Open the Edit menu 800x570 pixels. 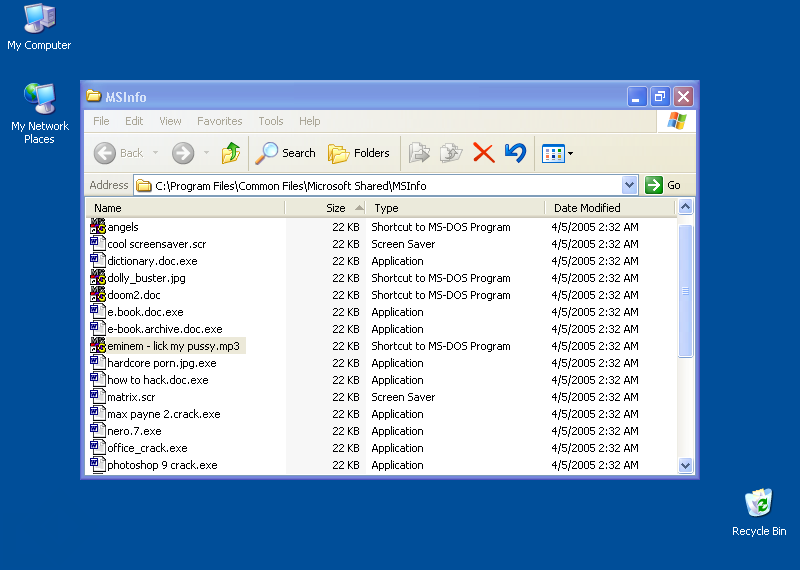pos(134,121)
